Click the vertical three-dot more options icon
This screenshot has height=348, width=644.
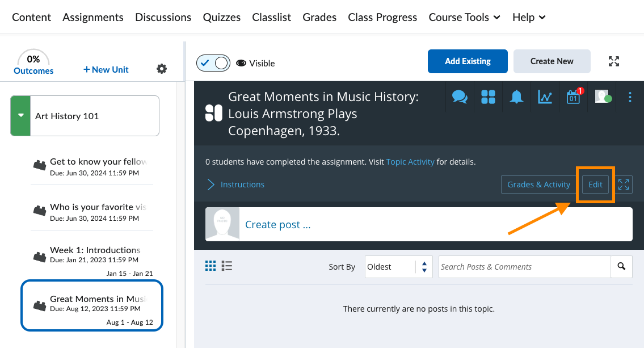coord(630,97)
